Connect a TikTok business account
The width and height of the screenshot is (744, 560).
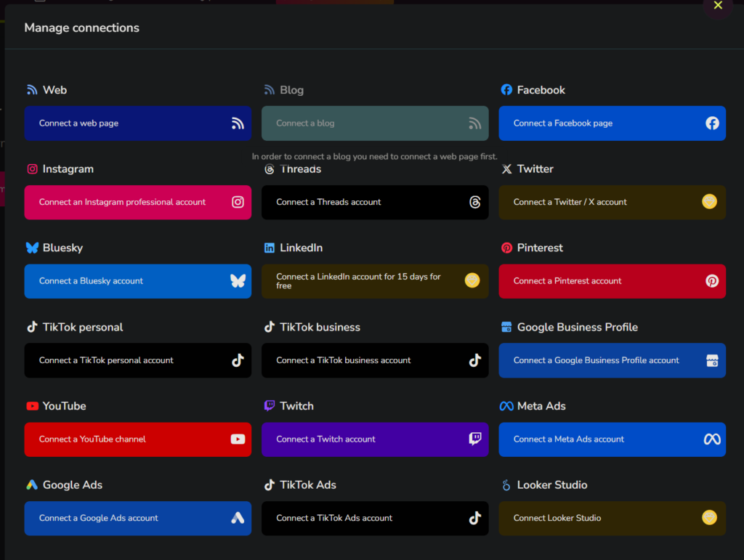363,360
